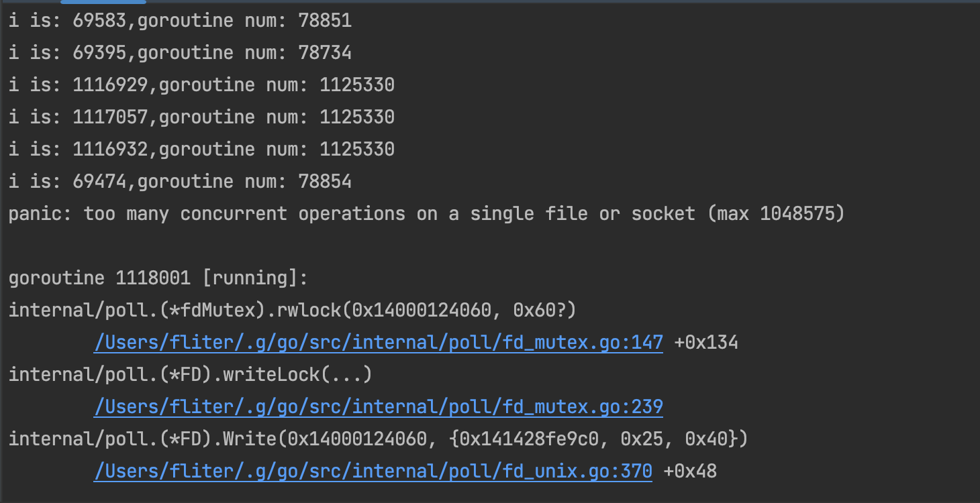Image resolution: width=980 pixels, height=503 pixels.
Task: Click the (*fdMutex).rwlock stack frame line
Action: [293, 311]
